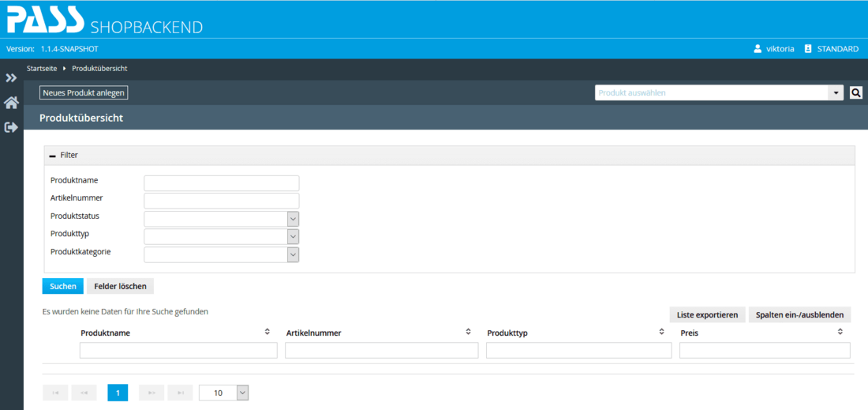Open the Produktstatus dropdown

coord(294,219)
